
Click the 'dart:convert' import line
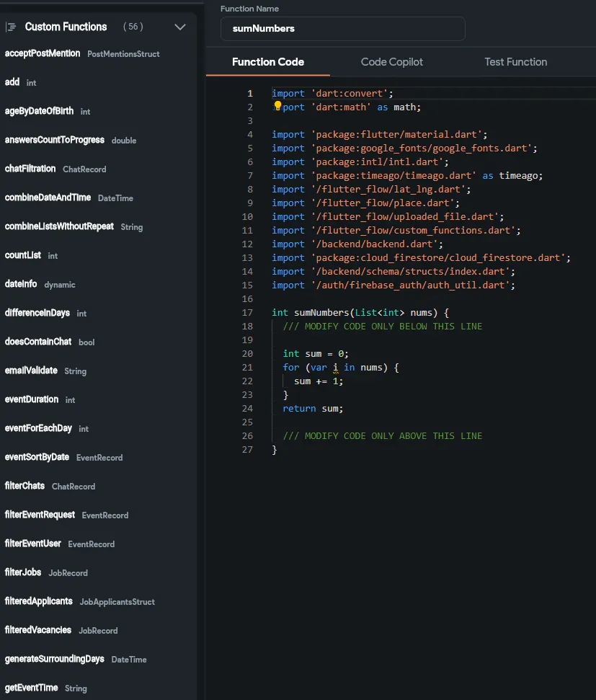pos(333,93)
